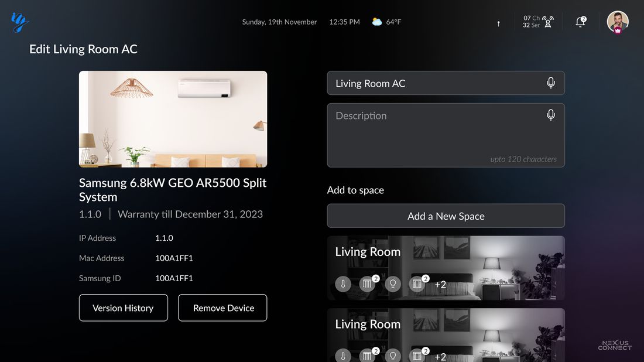Open the antenna channel status icon
The width and height of the screenshot is (644, 362).
tap(548, 22)
